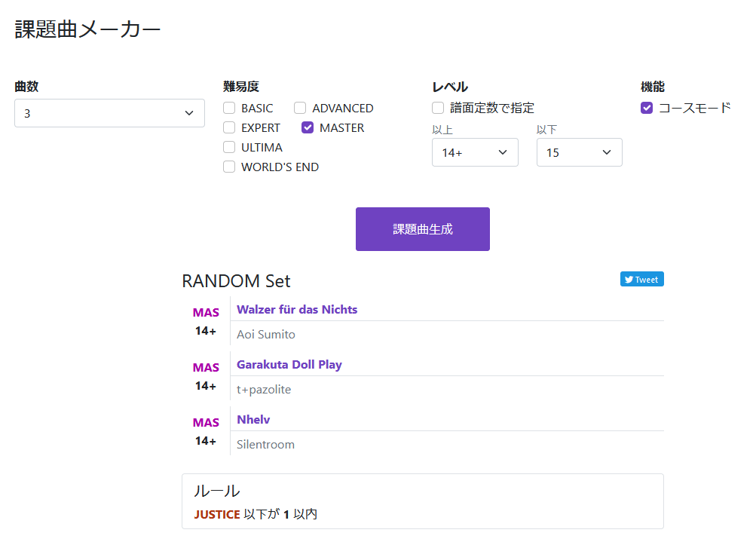Enable the BASIC difficulty checkbox
The width and height of the screenshot is (756, 545).
pos(228,108)
